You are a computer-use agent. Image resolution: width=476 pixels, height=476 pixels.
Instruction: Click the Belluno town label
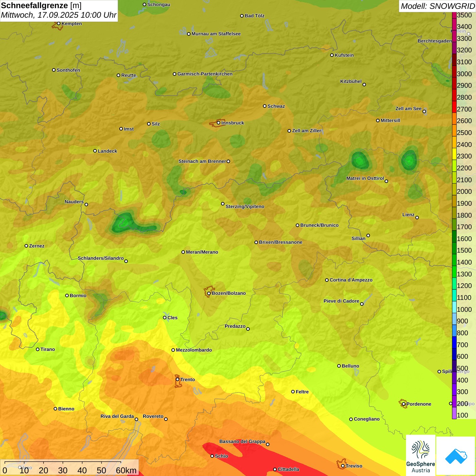(x=350, y=366)
